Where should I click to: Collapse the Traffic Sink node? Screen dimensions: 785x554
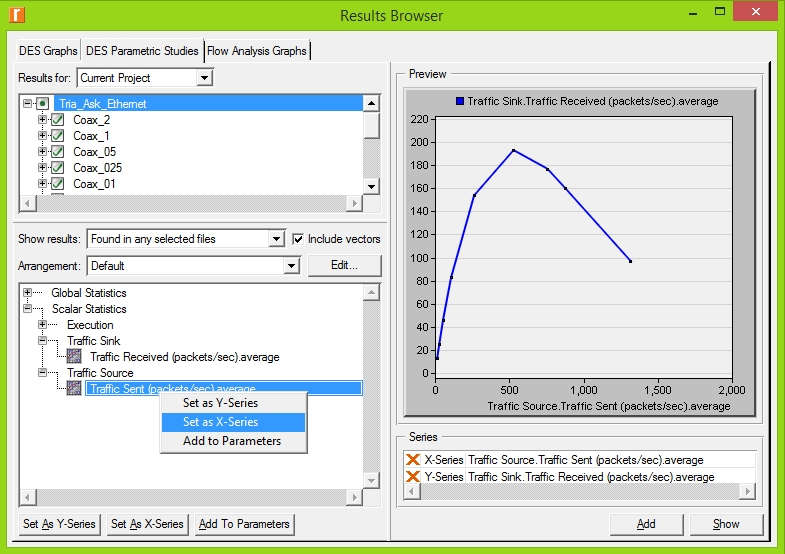(42, 340)
